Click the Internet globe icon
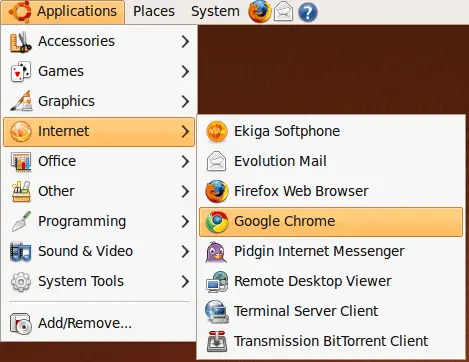469x362 pixels. click(x=21, y=131)
